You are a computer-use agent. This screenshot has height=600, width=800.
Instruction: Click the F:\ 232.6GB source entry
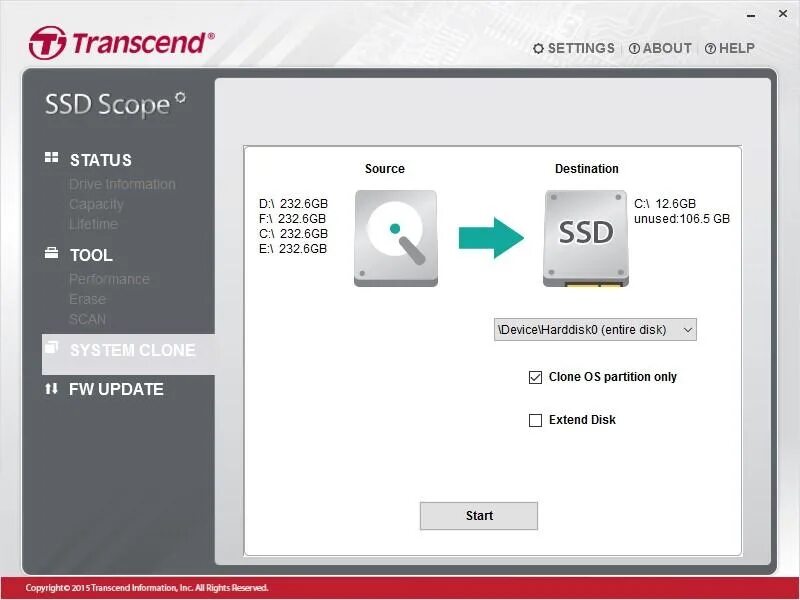292,219
